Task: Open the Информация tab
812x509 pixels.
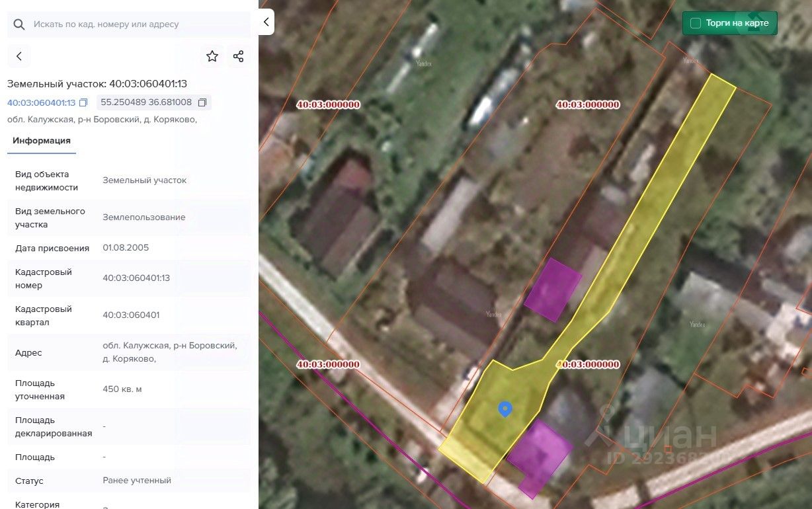Action: 42,141
